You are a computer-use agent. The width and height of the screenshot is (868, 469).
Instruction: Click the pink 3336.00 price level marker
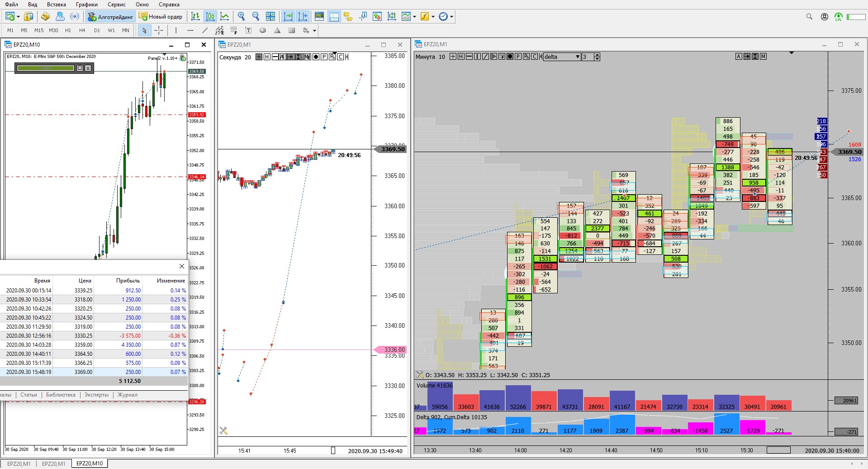click(x=390, y=349)
